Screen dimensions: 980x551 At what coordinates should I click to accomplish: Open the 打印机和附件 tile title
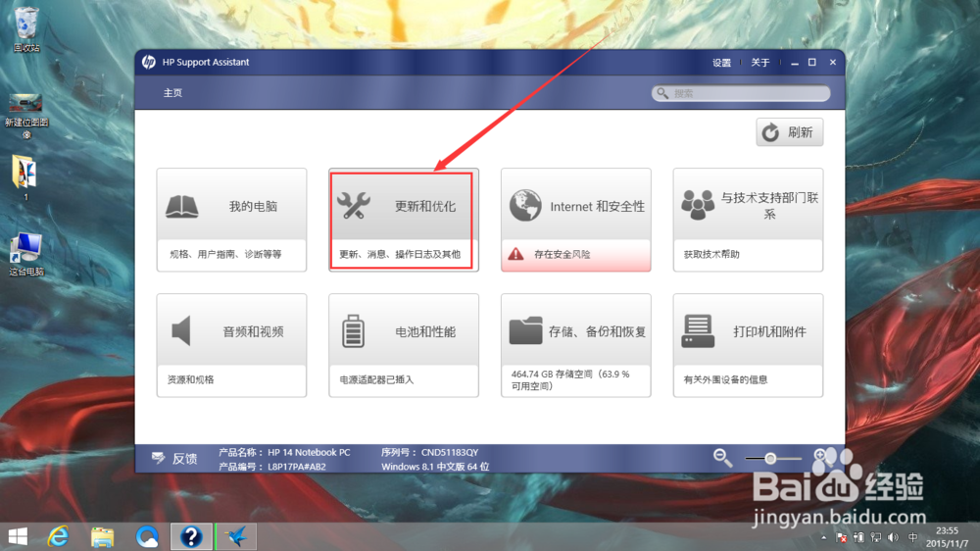[x=769, y=331]
